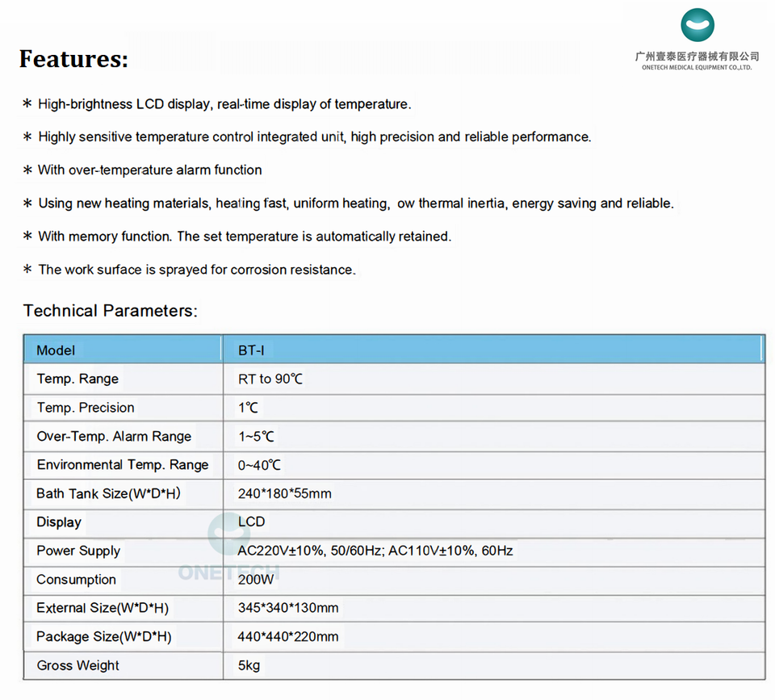Click the over-temperature alarm function bullet
Viewport: 775px width, 700px height.
149,170
